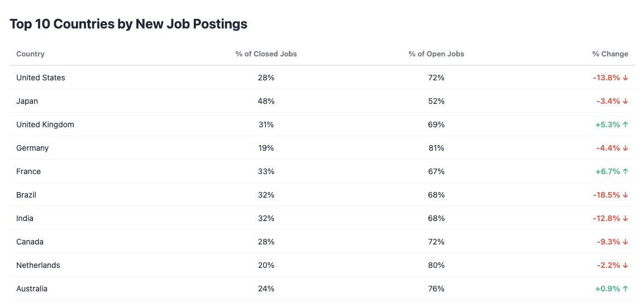This screenshot has height=307, width=644.
Task: Click the -18.5% change value for Brazil
Action: pyautogui.click(x=607, y=195)
